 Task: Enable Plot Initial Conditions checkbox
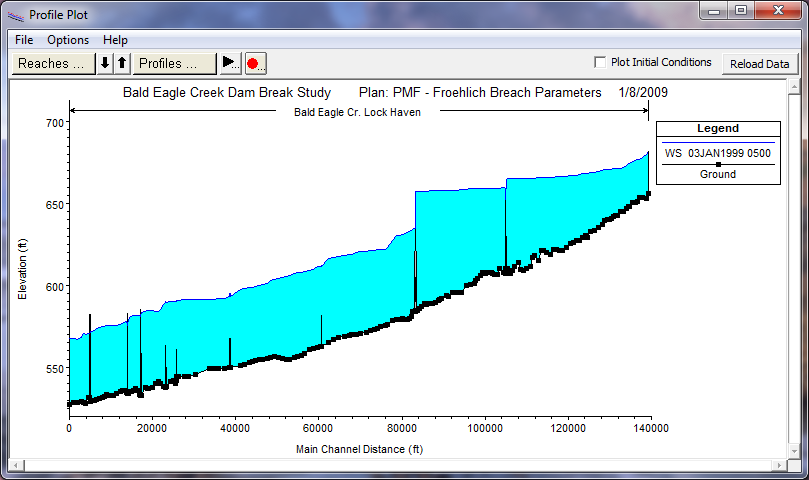600,62
